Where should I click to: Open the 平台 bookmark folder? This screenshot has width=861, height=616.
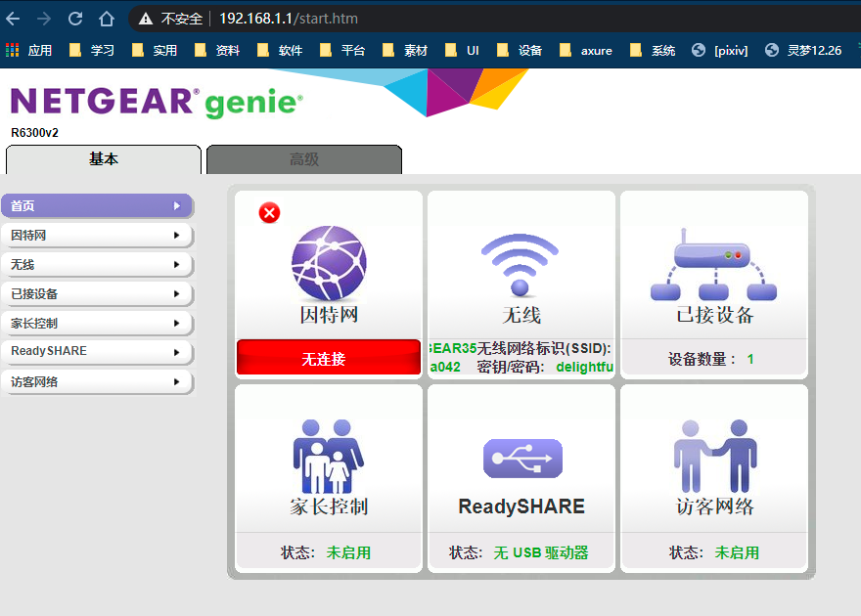(342, 51)
